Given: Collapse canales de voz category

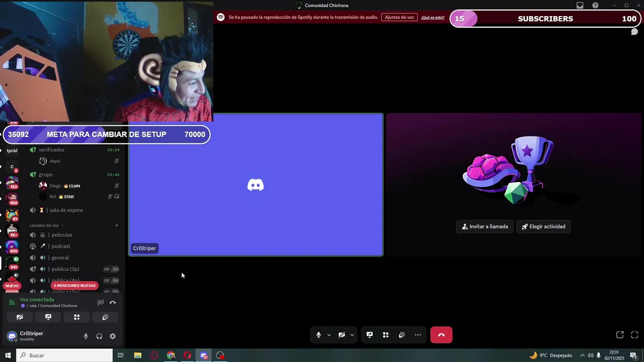Looking at the screenshot, I should click(46, 225).
